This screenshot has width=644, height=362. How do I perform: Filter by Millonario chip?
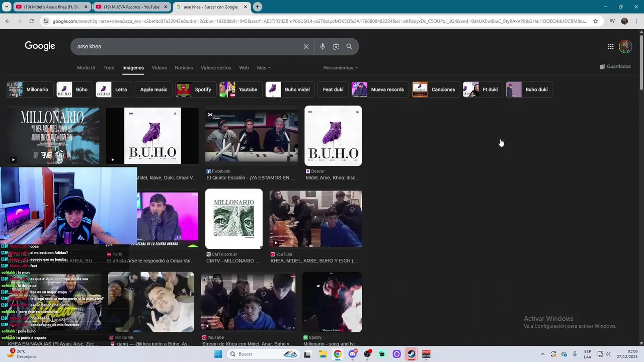29,89
